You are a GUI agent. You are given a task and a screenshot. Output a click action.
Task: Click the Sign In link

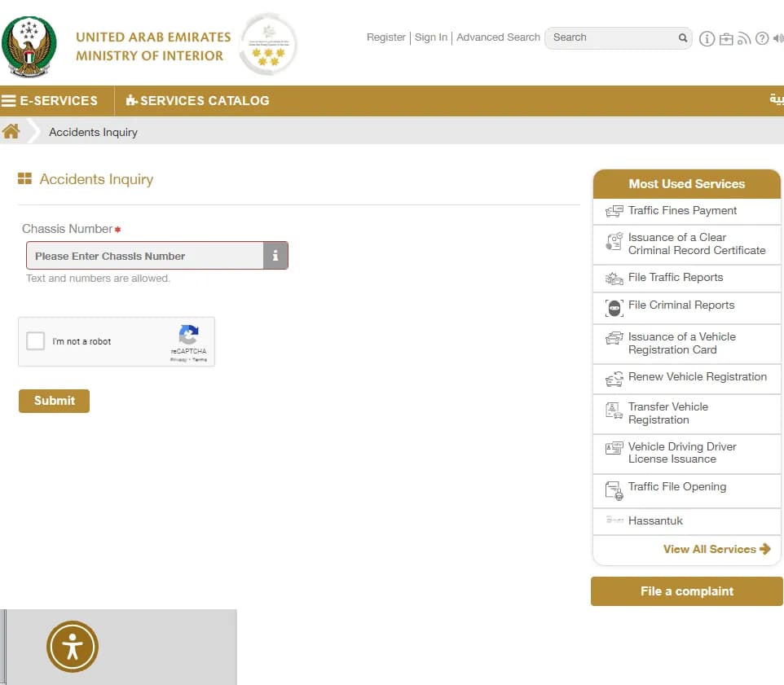pos(430,37)
